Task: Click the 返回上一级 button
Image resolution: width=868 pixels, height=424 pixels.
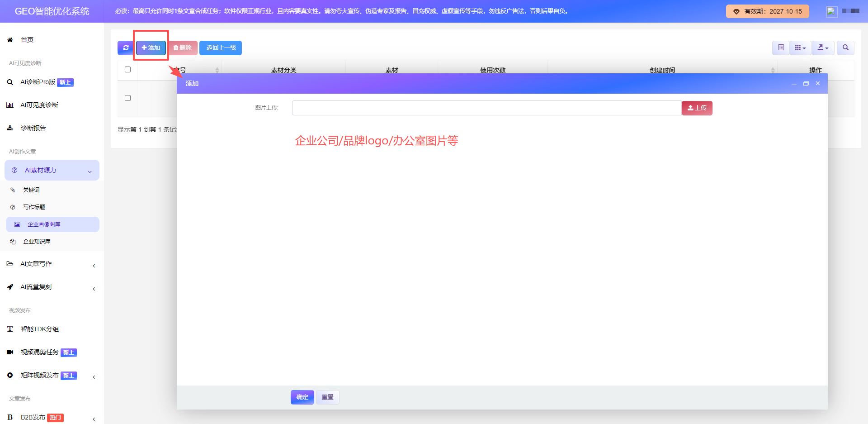Action: point(221,48)
